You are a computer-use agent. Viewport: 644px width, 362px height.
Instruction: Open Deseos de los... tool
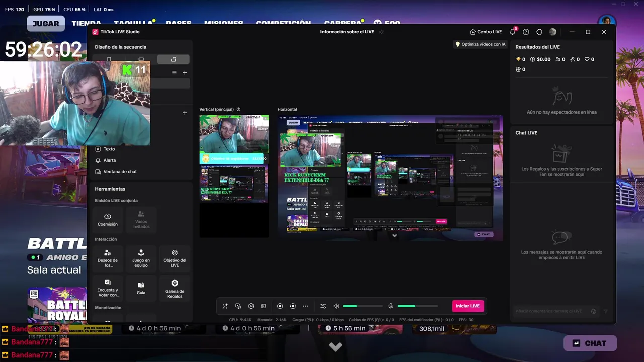(108, 258)
